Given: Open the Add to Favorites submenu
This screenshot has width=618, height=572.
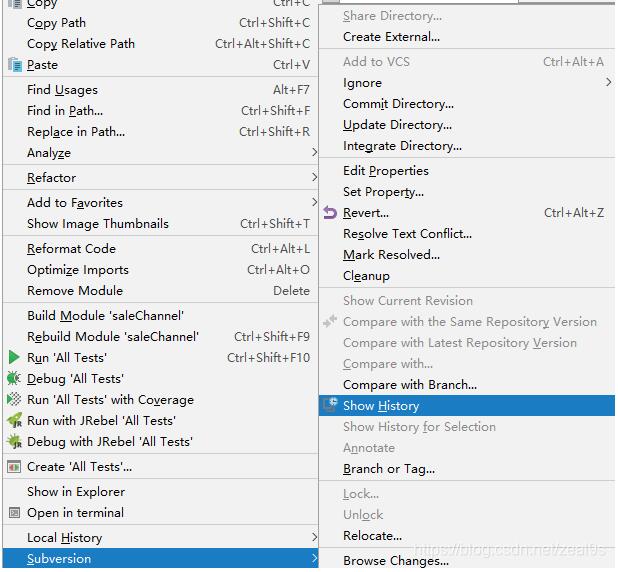Looking at the screenshot, I should [75, 203].
